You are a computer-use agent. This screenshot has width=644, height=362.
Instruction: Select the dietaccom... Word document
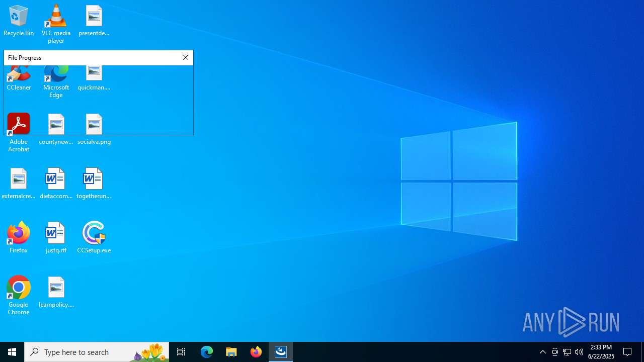56,184
